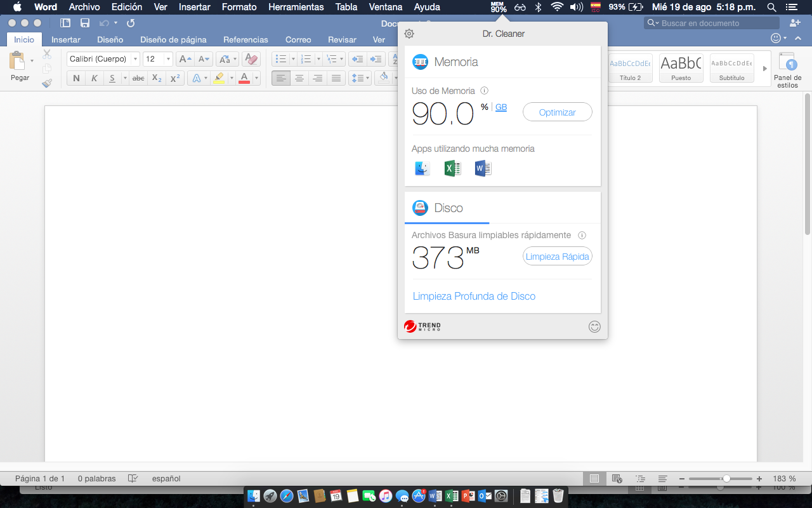Toggle superscript formatting

pyautogui.click(x=175, y=78)
